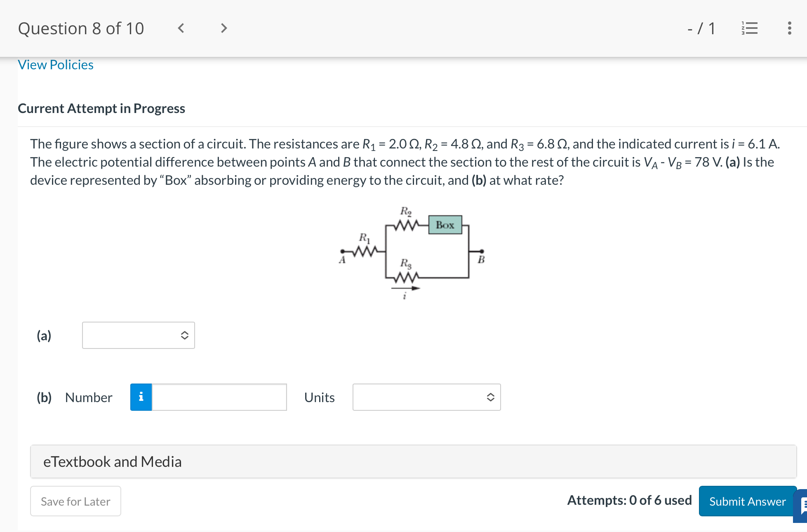Image resolution: width=807 pixels, height=532 pixels.
Task: Open the Units dropdown for part (b)
Action: (x=426, y=397)
